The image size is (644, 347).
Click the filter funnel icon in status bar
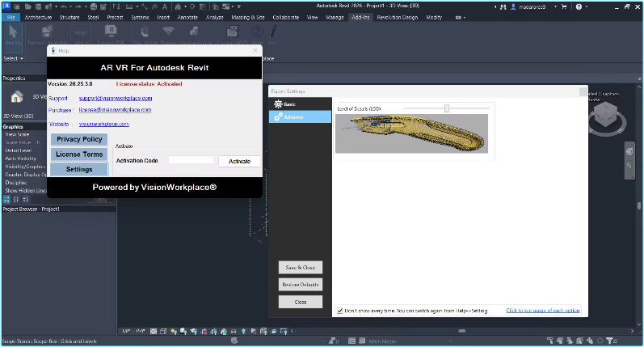pyautogui.click(x=610, y=341)
